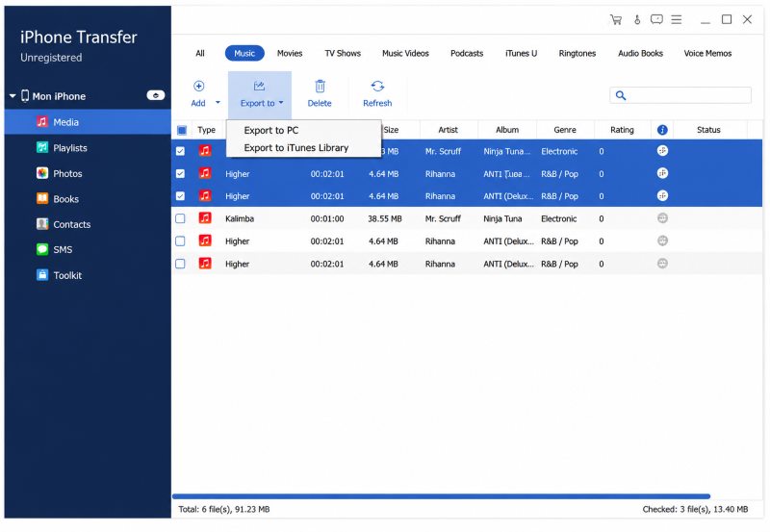The width and height of the screenshot is (770, 532).
Task: Click the search magnifier icon
Action: pos(621,95)
